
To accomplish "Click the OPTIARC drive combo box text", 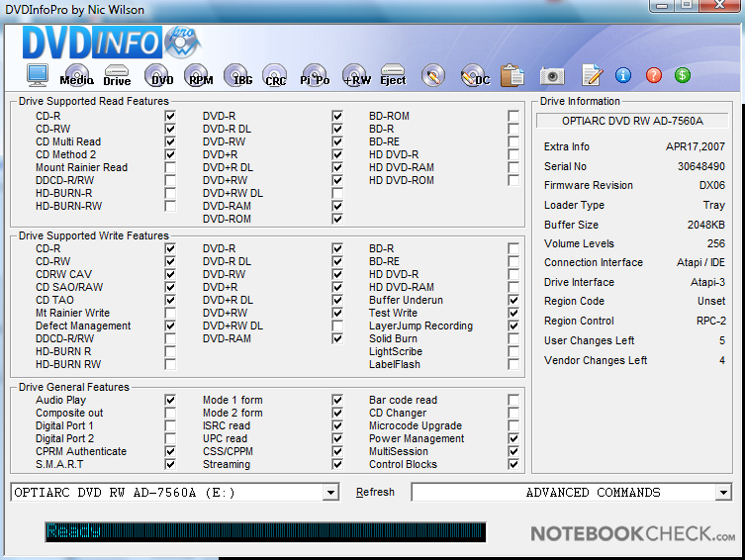I will tap(125, 493).
